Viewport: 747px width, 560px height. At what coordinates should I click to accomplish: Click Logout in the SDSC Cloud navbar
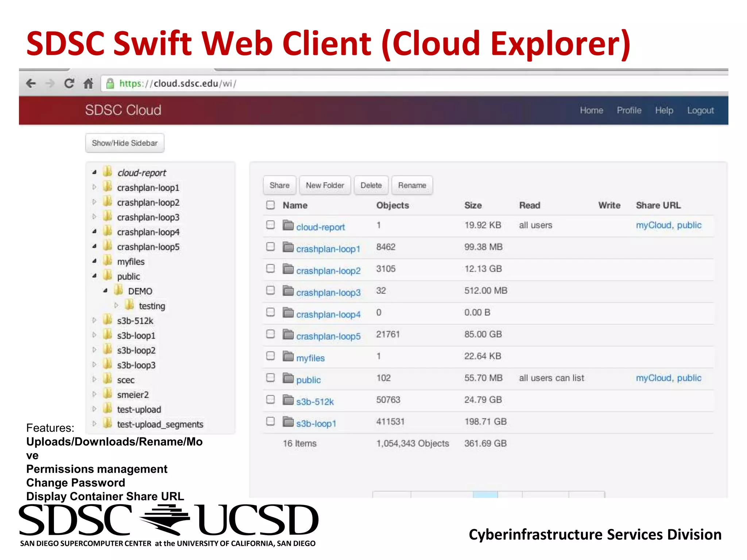coord(701,110)
